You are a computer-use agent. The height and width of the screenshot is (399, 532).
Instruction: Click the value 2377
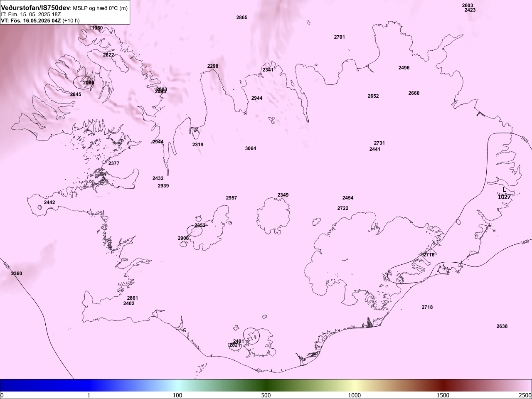click(x=114, y=163)
